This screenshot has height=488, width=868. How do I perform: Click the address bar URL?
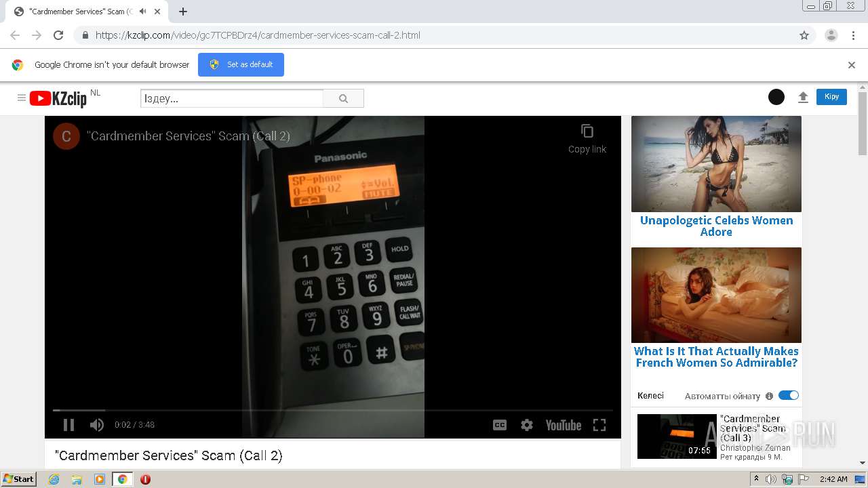pyautogui.click(x=258, y=35)
